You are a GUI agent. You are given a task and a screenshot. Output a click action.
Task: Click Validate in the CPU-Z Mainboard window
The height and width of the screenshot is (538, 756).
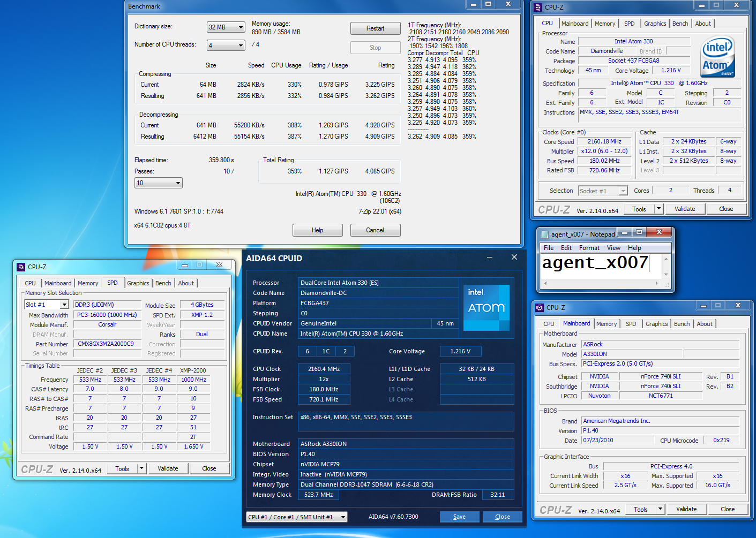click(686, 509)
